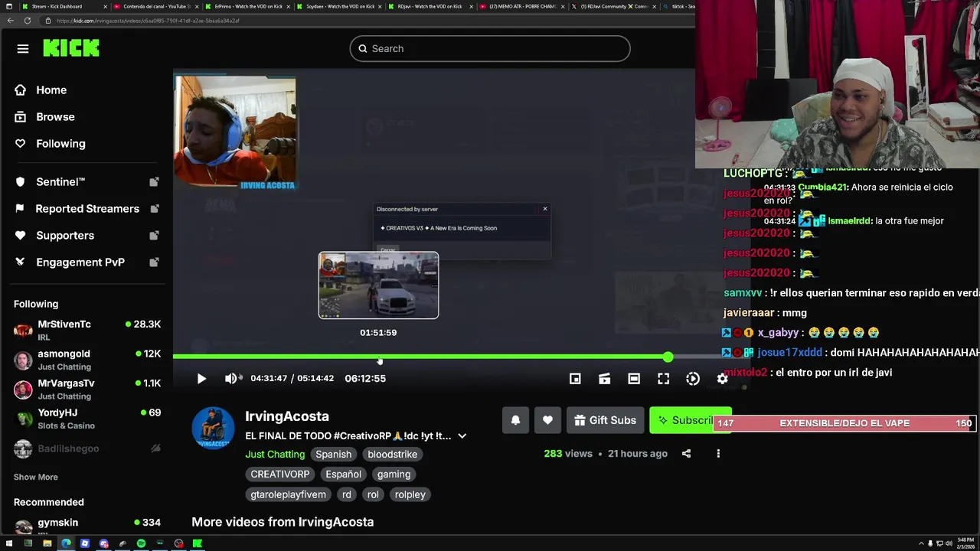Open IrvingAcosta channel avatar
The height and width of the screenshot is (551, 980).
pyautogui.click(x=213, y=428)
